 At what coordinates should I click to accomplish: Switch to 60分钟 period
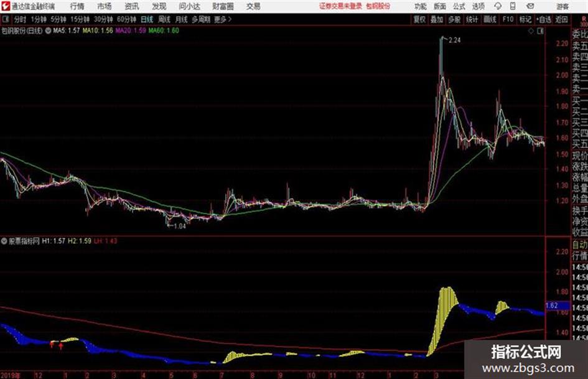127,19
